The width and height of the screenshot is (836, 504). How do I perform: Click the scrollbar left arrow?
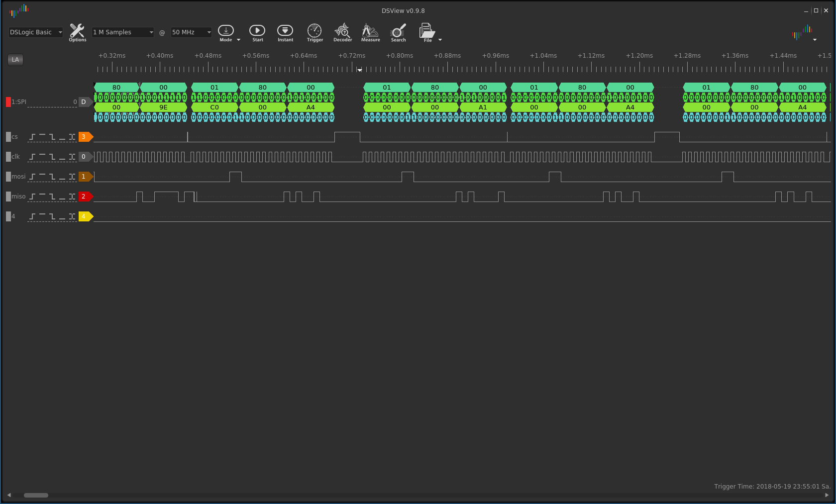tap(9, 495)
